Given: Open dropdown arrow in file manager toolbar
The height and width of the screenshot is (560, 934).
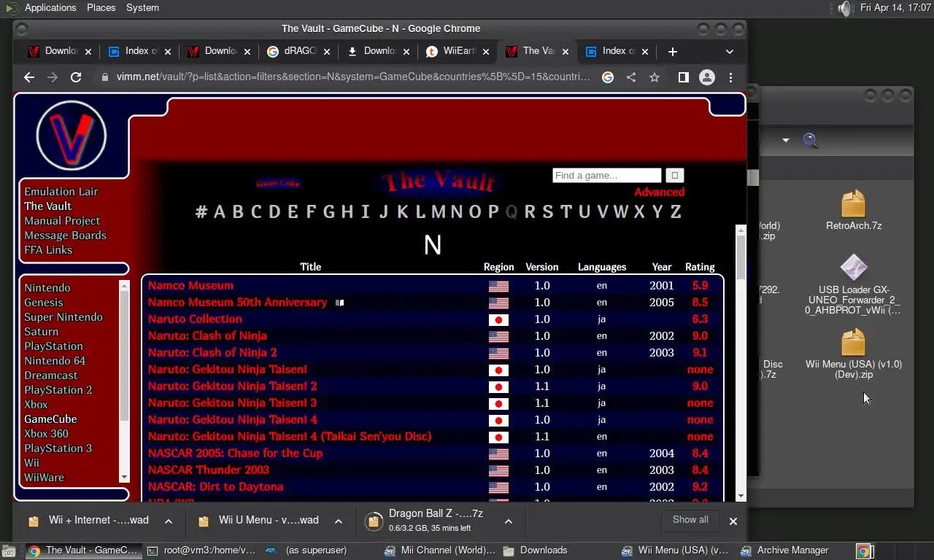Looking at the screenshot, I should [x=786, y=140].
